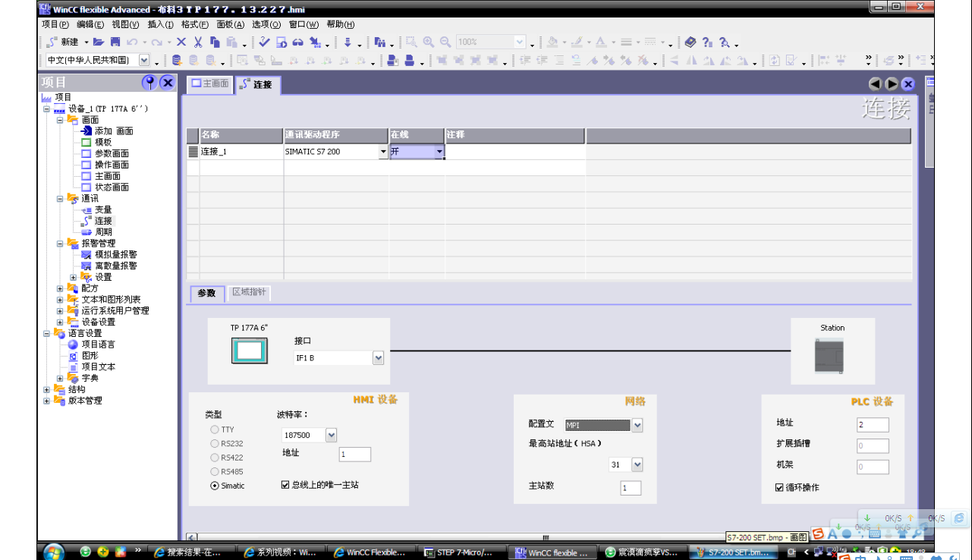The width and height of the screenshot is (972, 560).
Task: Select the RS485 type radio button
Action: pyautogui.click(x=215, y=471)
